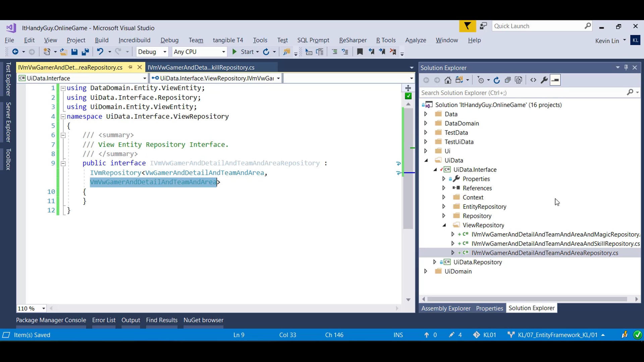Image resolution: width=644 pixels, height=362 pixels.
Task: Open the ReSharper menu
Action: [x=353, y=40]
